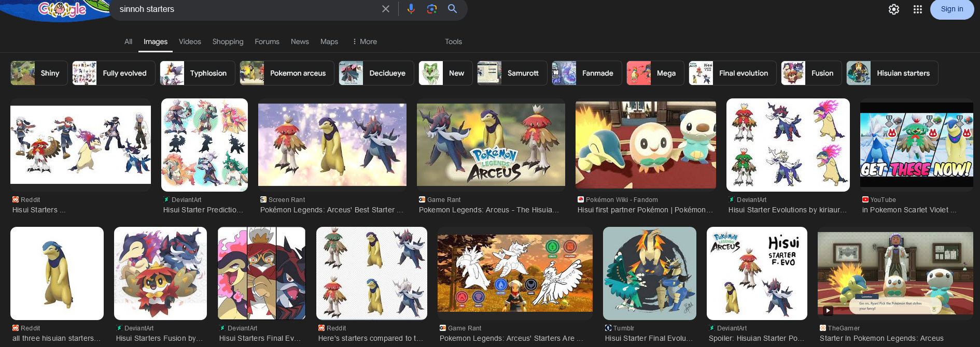
Task: Switch to the Videos tab
Action: [190, 41]
